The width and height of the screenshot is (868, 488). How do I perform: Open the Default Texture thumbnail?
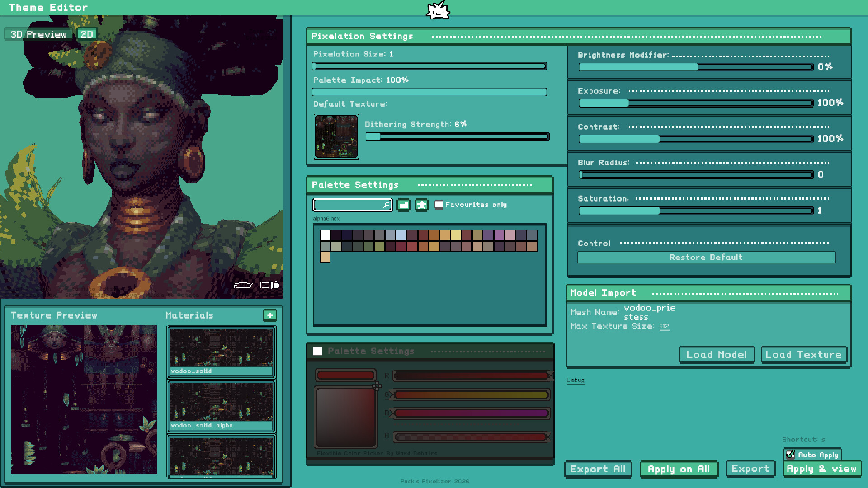[336, 136]
